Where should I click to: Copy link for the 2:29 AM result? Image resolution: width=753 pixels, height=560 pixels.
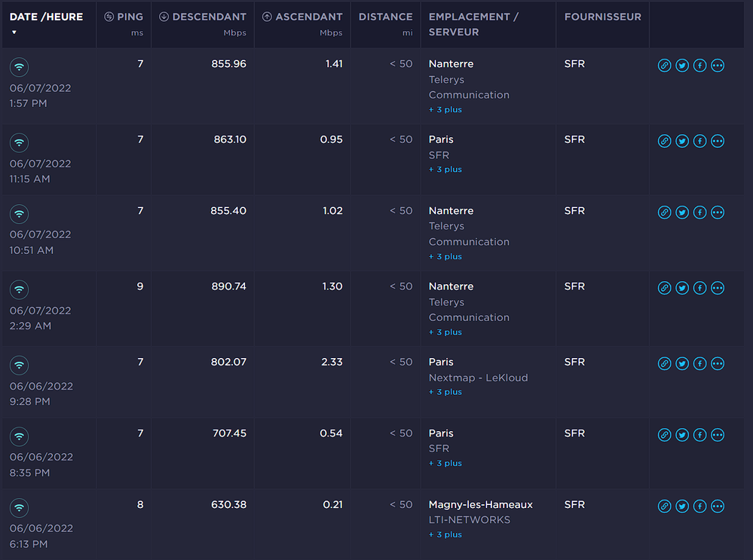tap(664, 288)
